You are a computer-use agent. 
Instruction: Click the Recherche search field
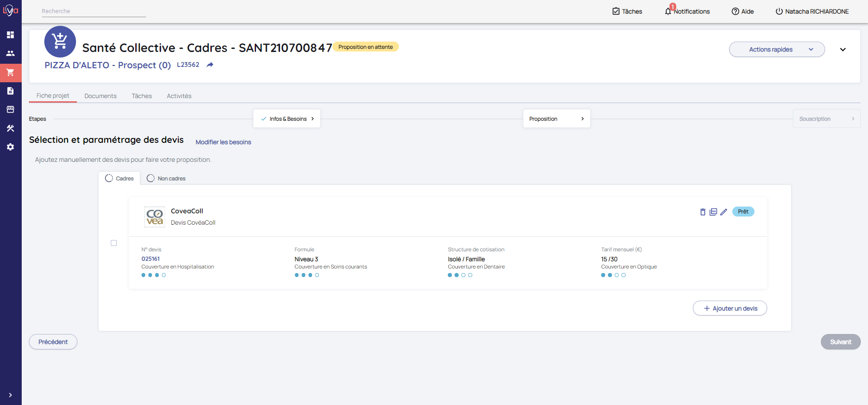click(94, 11)
